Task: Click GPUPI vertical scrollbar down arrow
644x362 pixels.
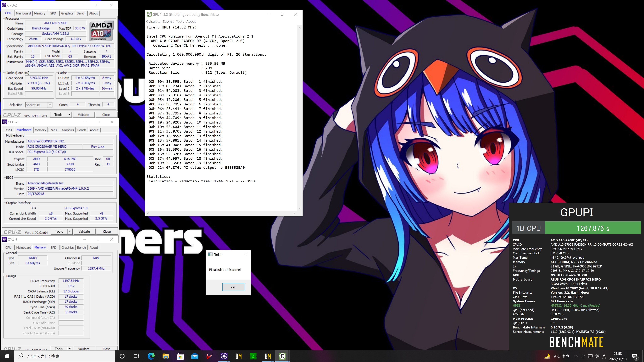Action: [x=300, y=208]
